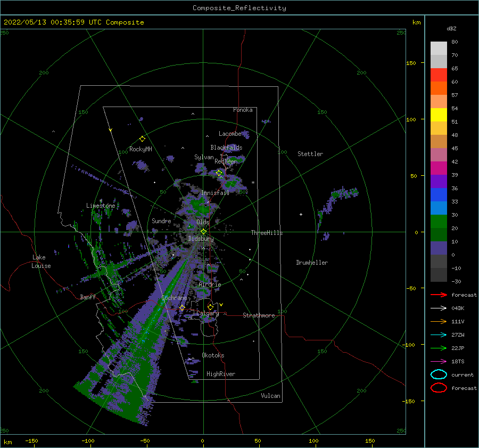Click the Innisfail city label

(x=215, y=193)
